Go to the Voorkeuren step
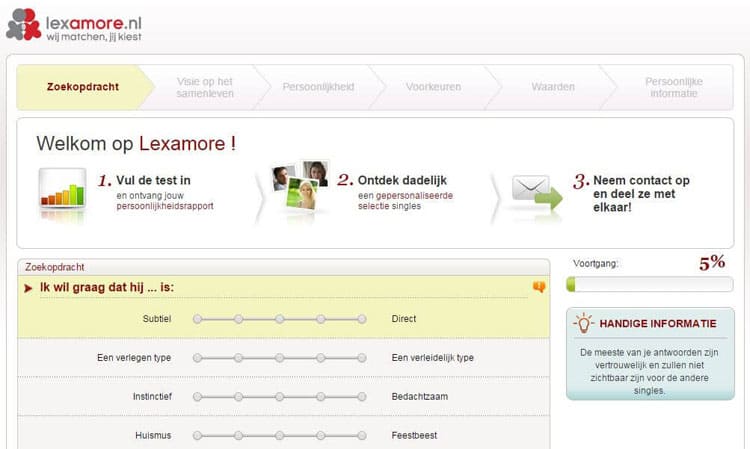Image resolution: width=750 pixels, height=449 pixels. click(433, 87)
